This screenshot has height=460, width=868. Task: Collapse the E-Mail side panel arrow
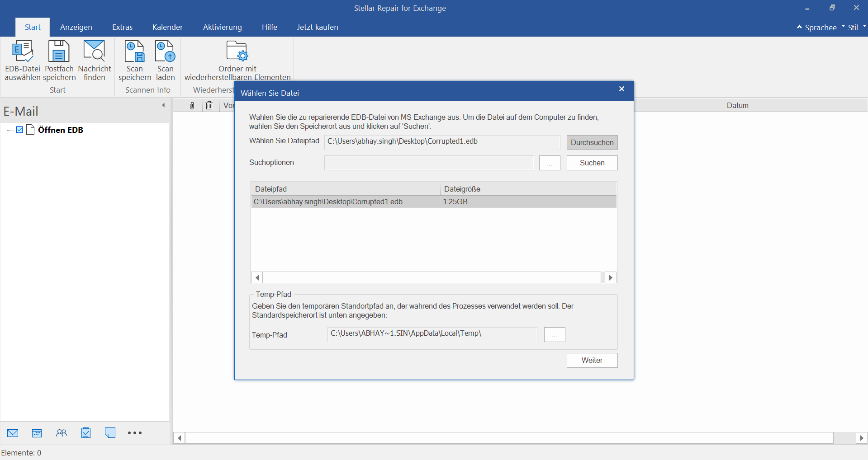(163, 105)
